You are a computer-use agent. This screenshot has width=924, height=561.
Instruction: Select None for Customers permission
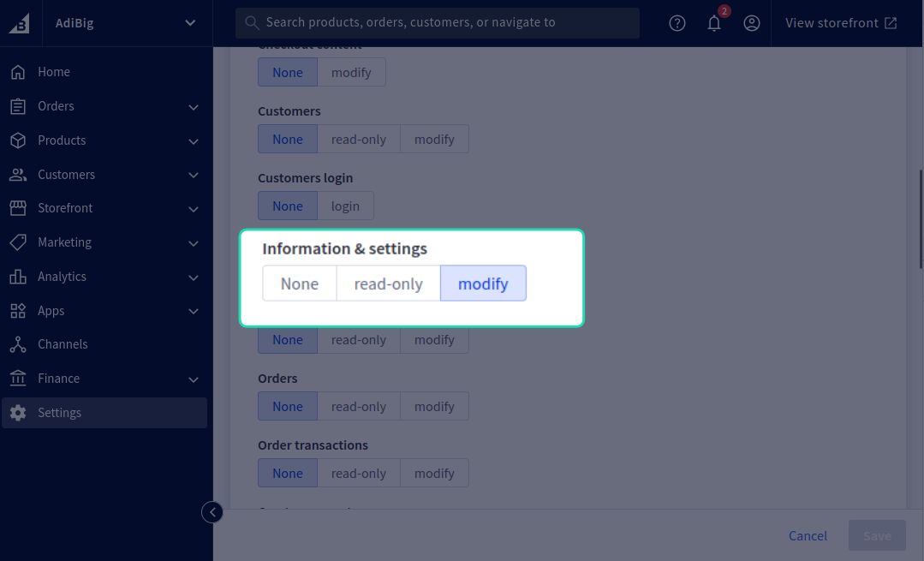coord(288,139)
